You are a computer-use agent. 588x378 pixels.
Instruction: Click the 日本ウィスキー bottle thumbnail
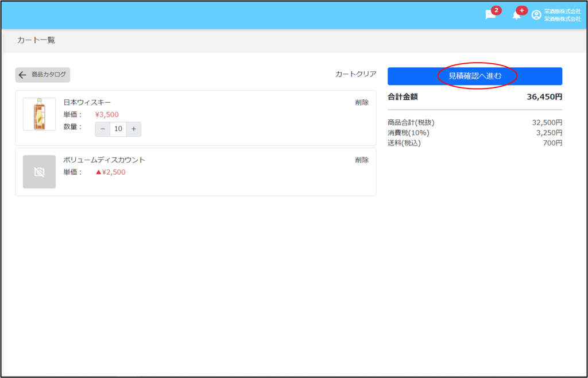click(x=40, y=114)
